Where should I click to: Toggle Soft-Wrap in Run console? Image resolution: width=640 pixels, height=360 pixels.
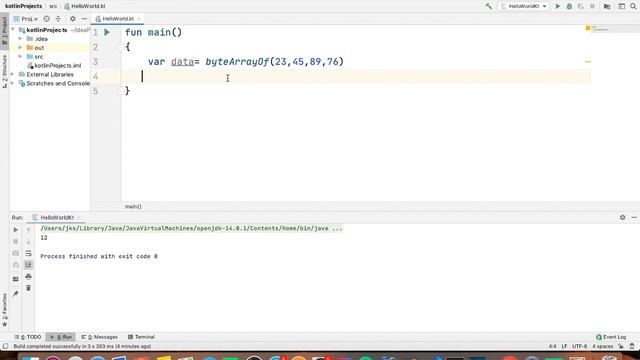coord(28,253)
